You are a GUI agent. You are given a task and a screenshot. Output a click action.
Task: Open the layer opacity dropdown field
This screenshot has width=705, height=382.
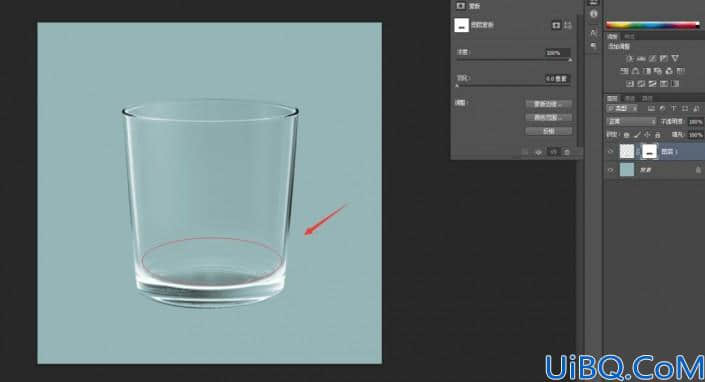point(696,122)
